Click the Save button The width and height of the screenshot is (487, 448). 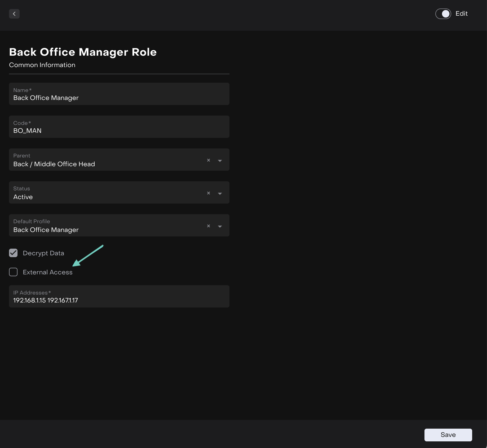[448, 435]
